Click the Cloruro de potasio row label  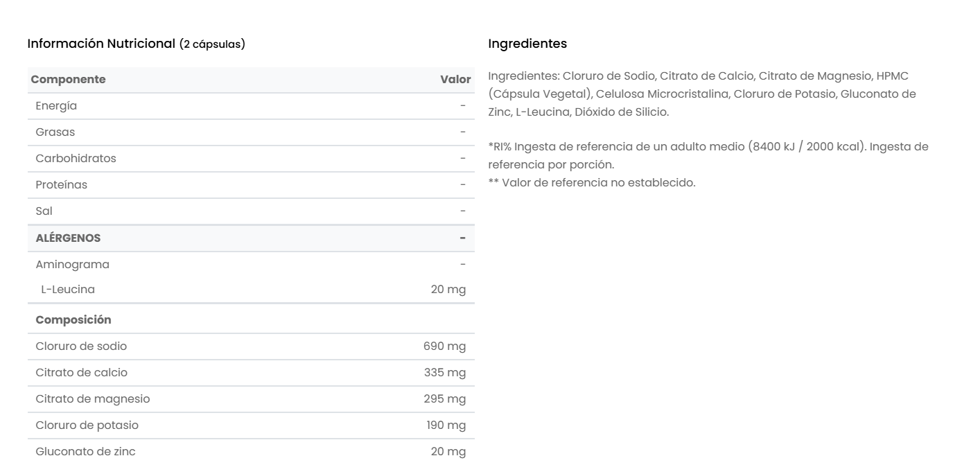click(87, 425)
